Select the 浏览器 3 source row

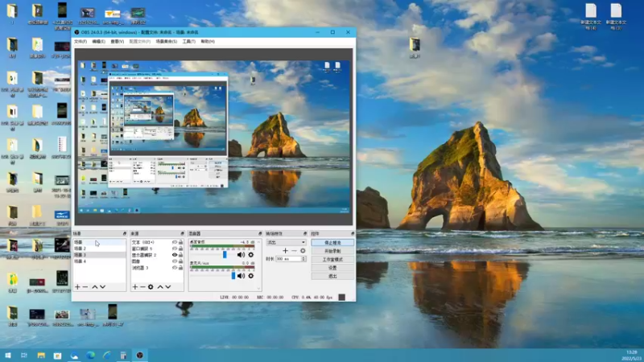[157, 268]
